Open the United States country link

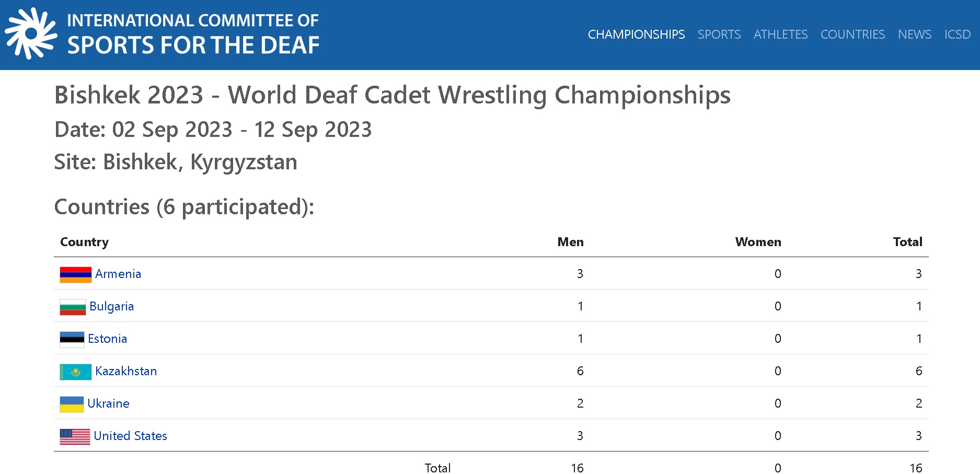tap(130, 436)
